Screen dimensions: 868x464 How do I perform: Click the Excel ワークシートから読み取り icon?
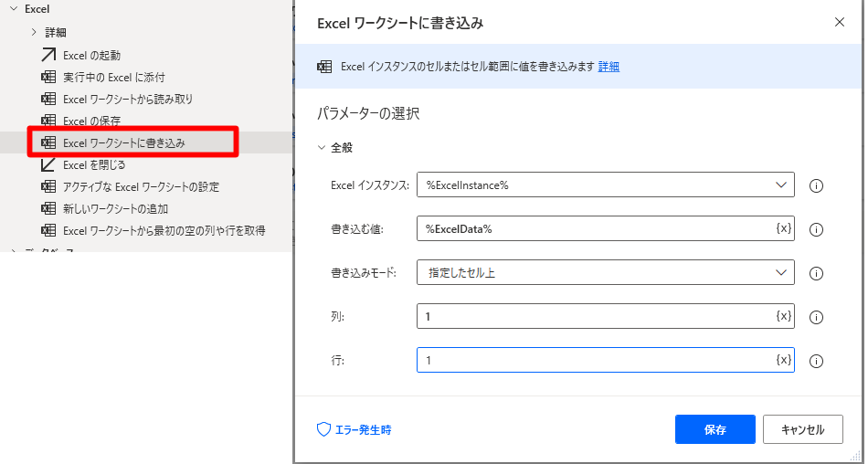(48, 100)
